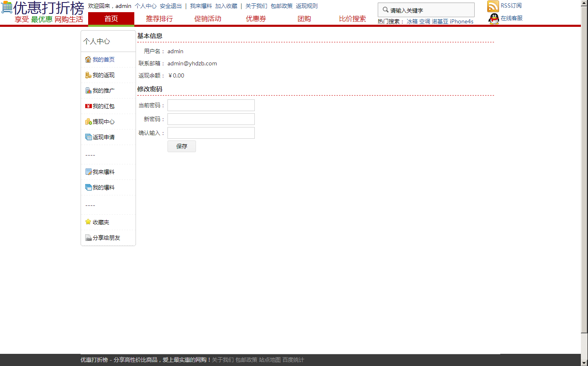Image resolution: width=588 pixels, height=366 pixels.
Task: Click the email text admin@yhdzb.com
Action: (192, 63)
